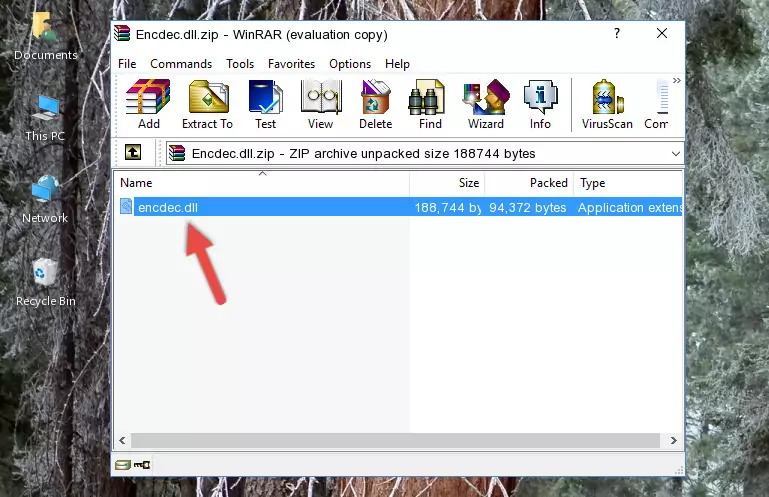The width and height of the screenshot is (769, 497).
Task: Click the Comment toolbar icon
Action: pyautogui.click(x=657, y=105)
